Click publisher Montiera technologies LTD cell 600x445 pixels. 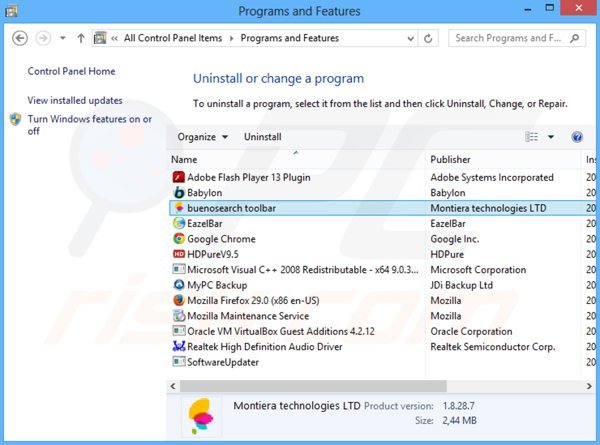(488, 208)
